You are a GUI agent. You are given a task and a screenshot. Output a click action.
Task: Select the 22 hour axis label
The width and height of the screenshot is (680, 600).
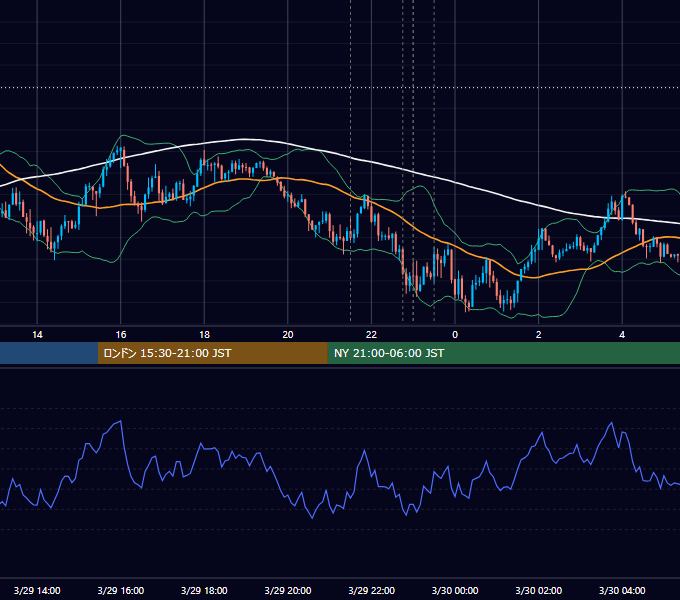pos(371,335)
